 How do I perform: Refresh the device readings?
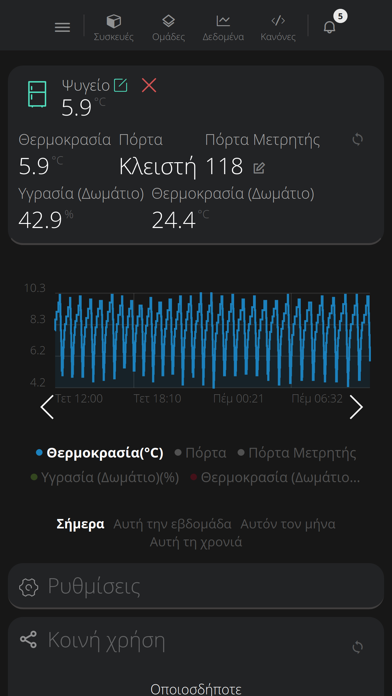[357, 140]
